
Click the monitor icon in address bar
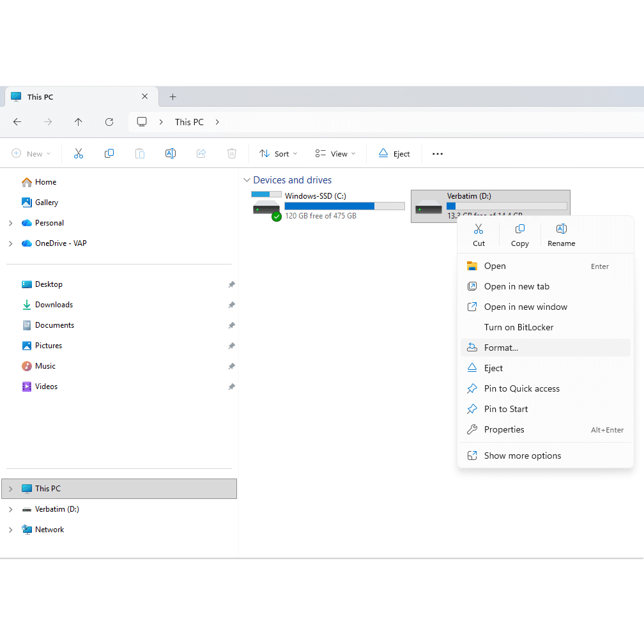[x=142, y=122]
